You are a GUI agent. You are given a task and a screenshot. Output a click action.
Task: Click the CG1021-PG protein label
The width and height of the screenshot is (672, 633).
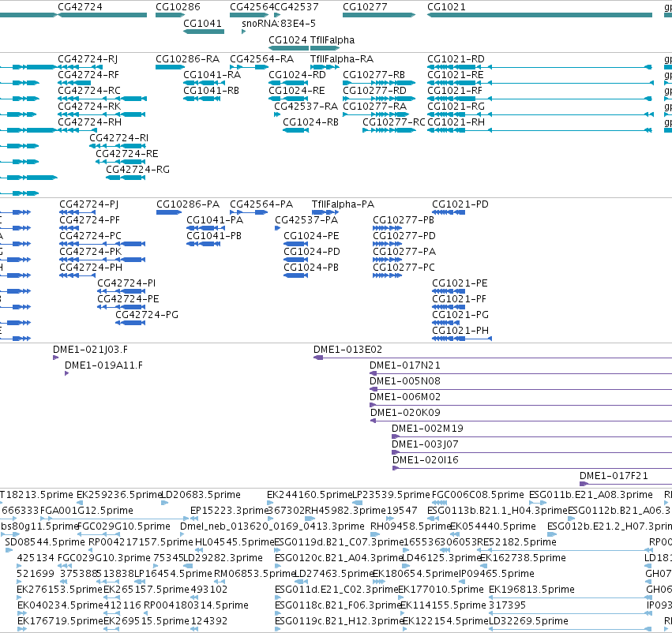tap(460, 315)
